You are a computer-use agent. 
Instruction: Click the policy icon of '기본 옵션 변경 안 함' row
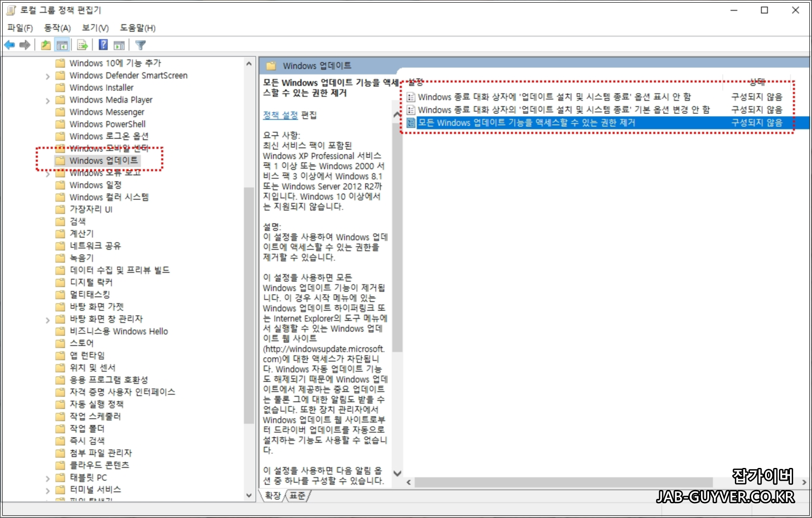click(x=411, y=110)
